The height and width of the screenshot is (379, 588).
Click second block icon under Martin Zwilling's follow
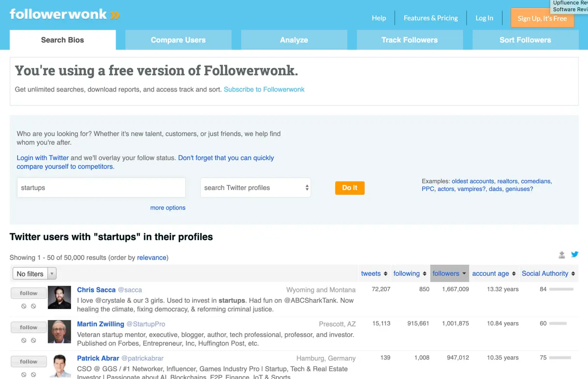point(33,340)
